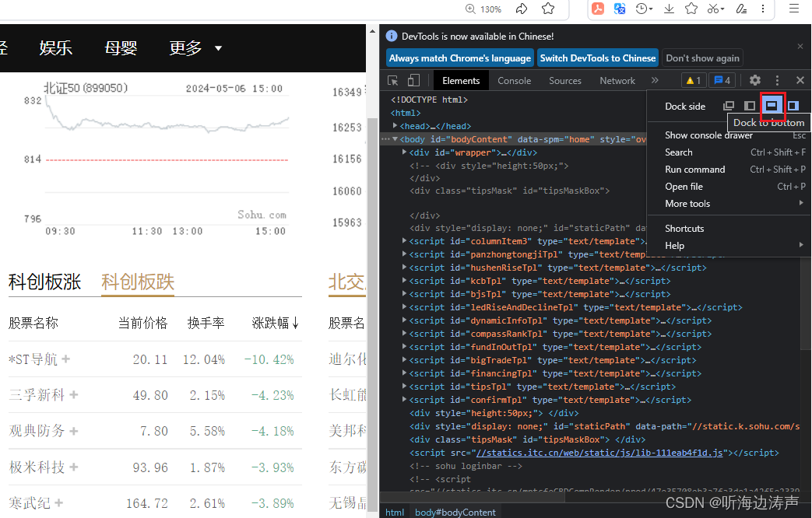This screenshot has height=518, width=812.
Task: Open 娱乐 navigation link
Action: [x=55, y=48]
